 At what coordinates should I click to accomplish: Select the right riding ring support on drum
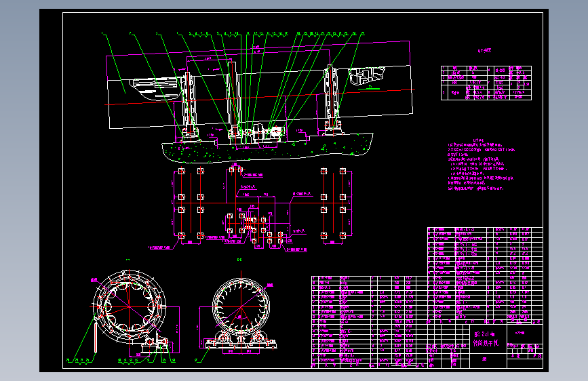point(332,98)
